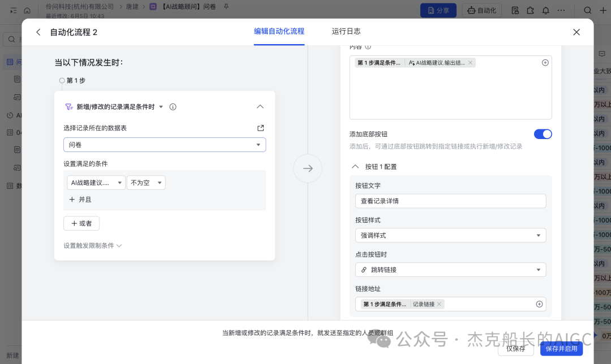Expand 设置触发限制条件 options
Image resolution: width=611 pixels, height=364 pixels.
93,246
